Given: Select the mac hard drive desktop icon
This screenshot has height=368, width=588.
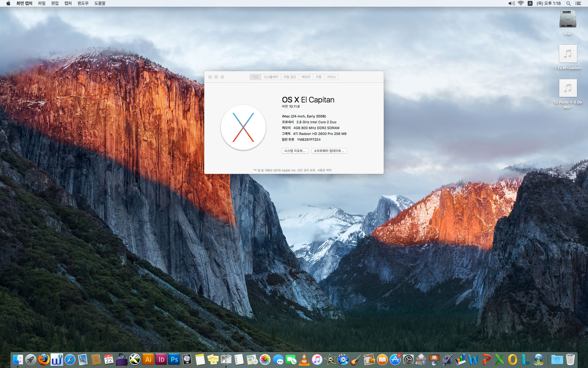Looking at the screenshot, I should click(x=567, y=20).
